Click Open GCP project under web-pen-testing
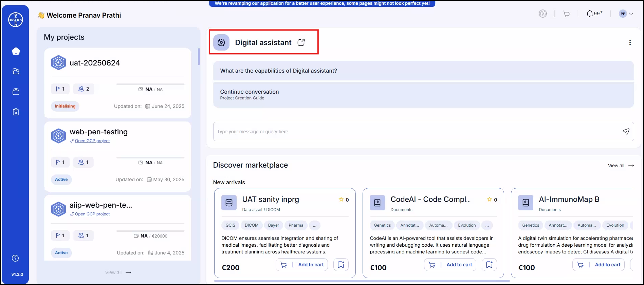 coord(90,141)
